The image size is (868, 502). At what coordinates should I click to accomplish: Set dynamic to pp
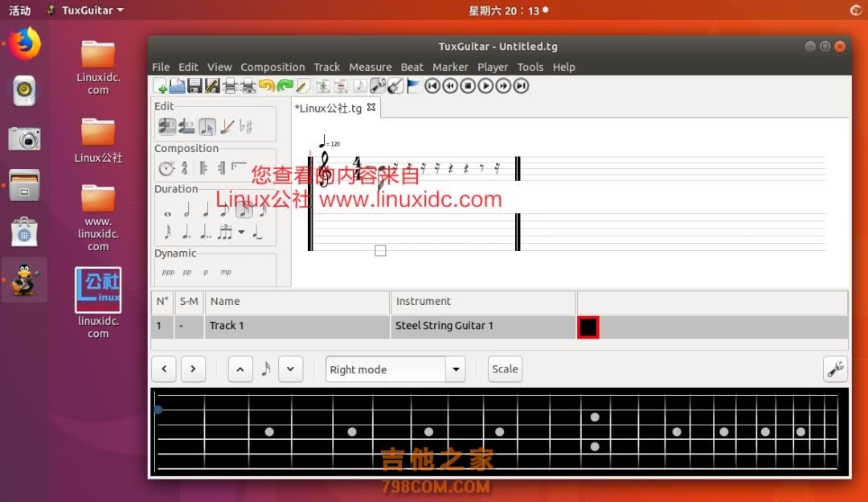point(187,272)
